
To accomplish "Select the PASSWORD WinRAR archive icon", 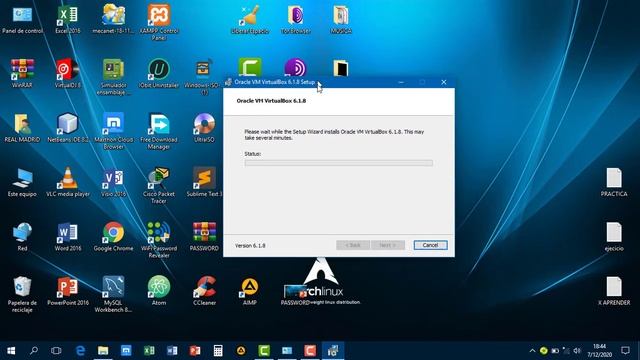I will tap(204, 237).
